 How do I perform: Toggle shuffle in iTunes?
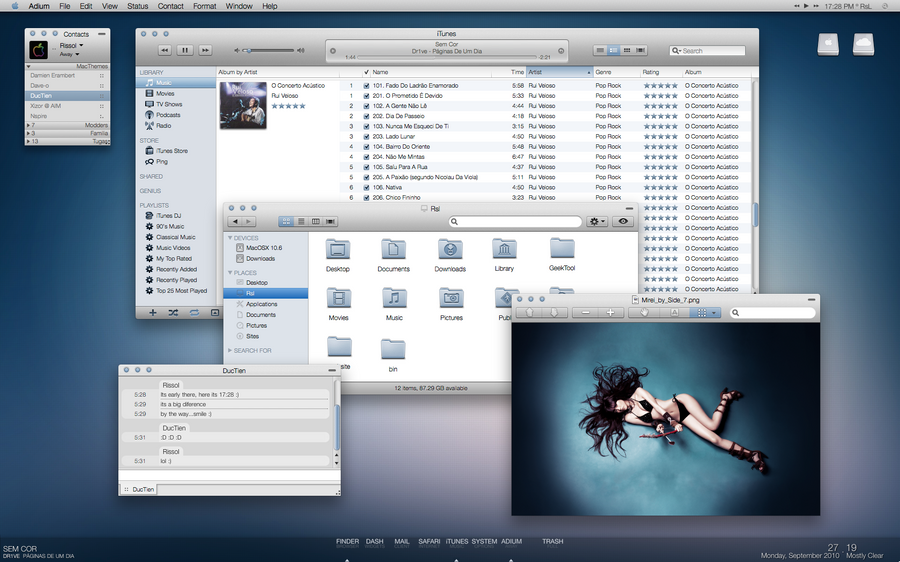click(173, 313)
